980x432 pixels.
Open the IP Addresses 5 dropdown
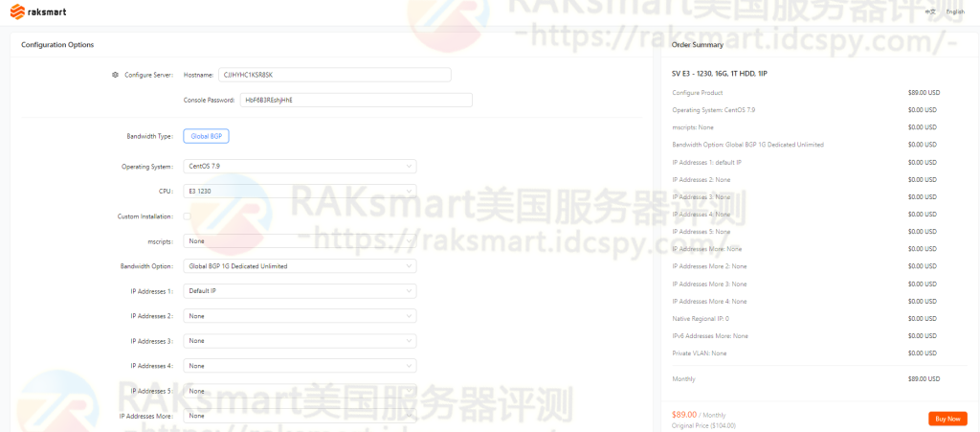point(300,391)
